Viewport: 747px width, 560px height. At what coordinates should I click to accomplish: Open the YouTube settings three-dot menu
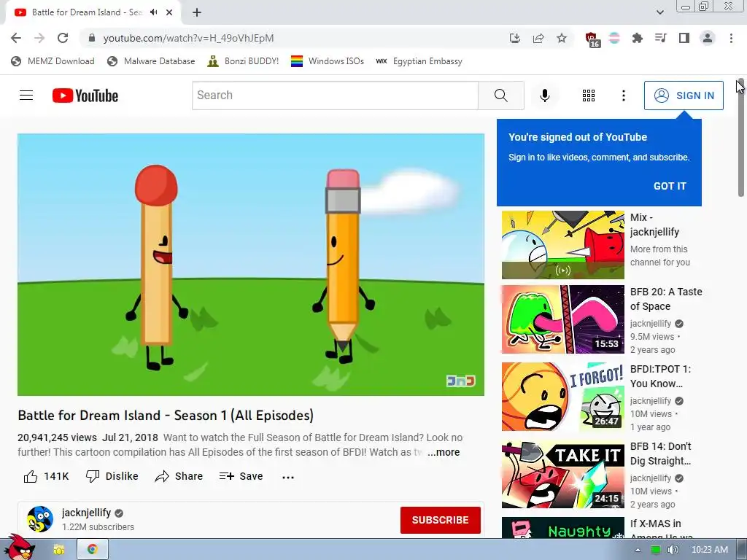pyautogui.click(x=624, y=96)
